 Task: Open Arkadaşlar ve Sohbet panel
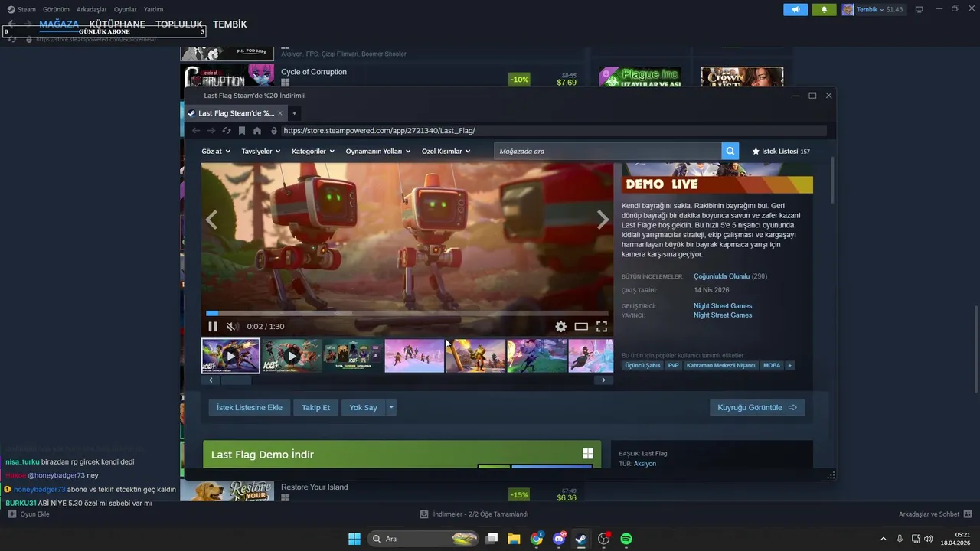(x=935, y=514)
